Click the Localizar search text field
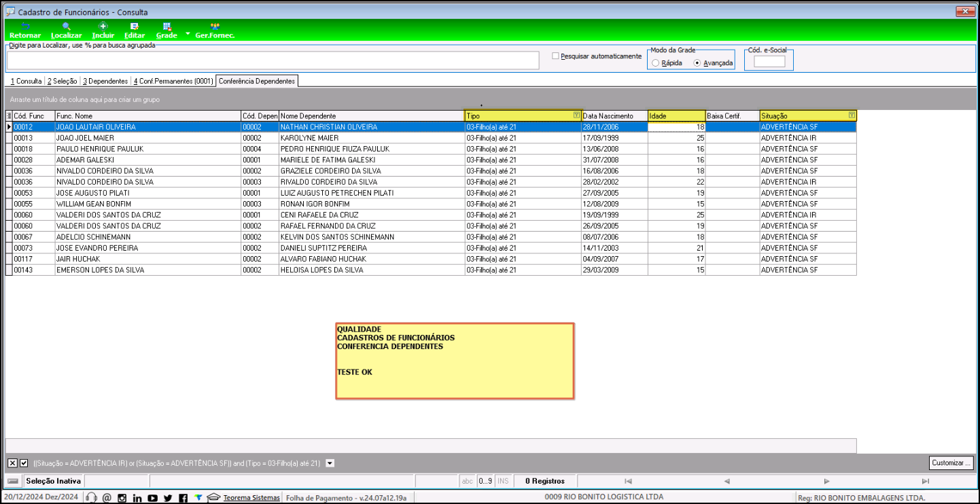This screenshot has height=504, width=980. click(x=275, y=60)
